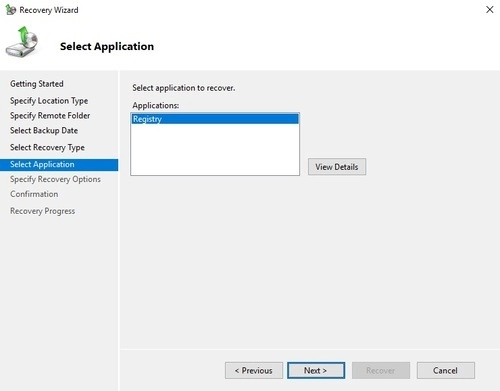Screen dimensions: 500x391
Task: Select the highlighted Select Application step
Action: pyautogui.click(x=59, y=165)
